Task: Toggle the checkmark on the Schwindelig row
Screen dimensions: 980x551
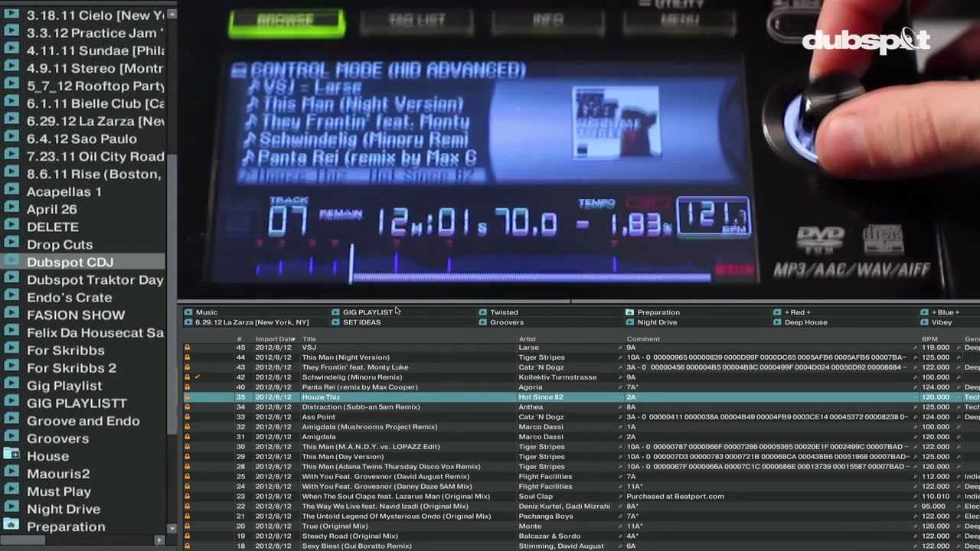Action: click(197, 377)
